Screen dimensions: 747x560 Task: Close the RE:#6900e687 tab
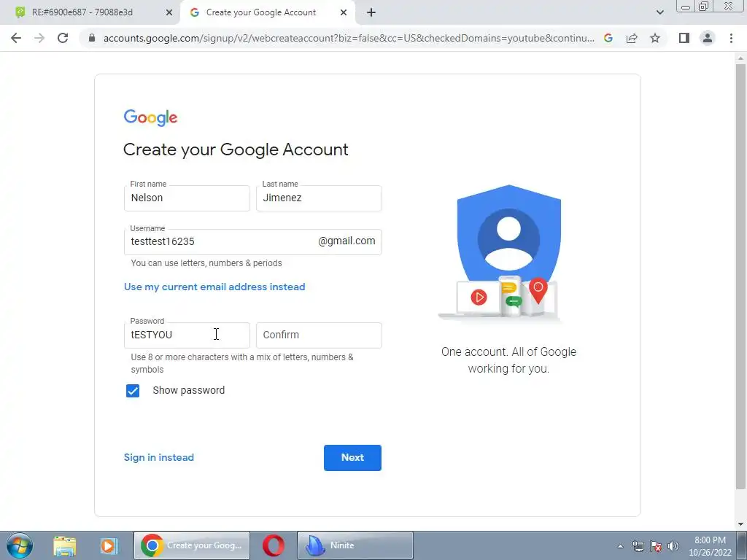(x=169, y=12)
